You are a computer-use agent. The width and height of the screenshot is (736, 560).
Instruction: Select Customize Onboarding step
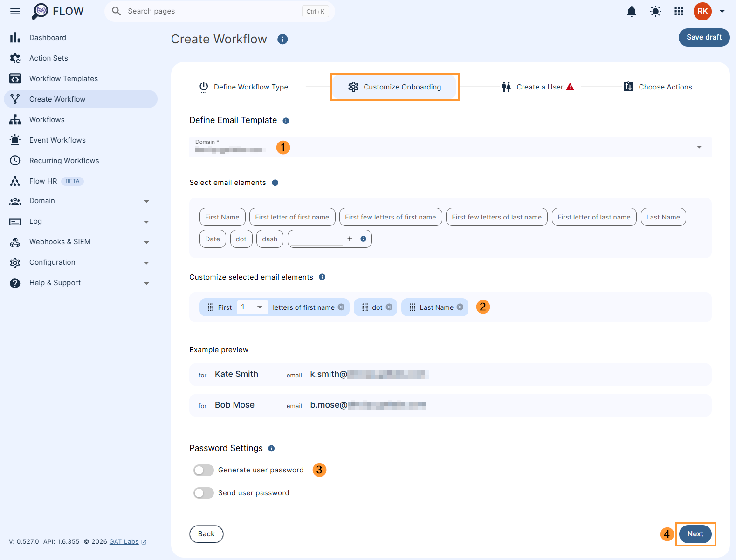coord(395,87)
